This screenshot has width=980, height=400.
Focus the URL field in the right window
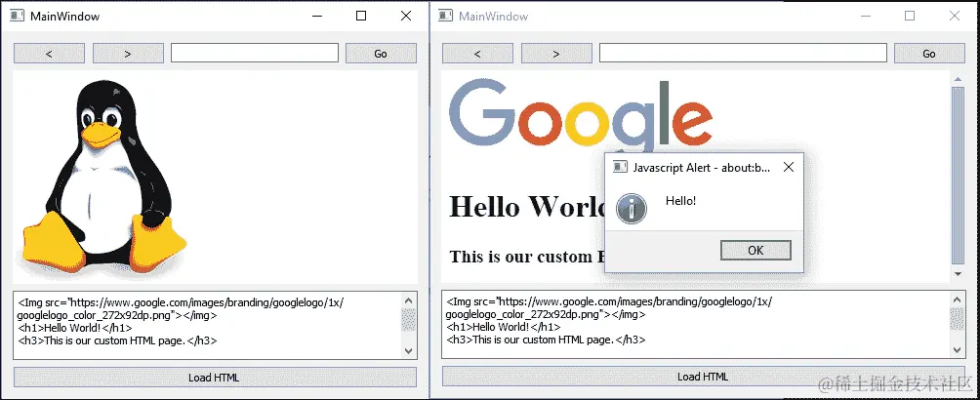pos(743,53)
